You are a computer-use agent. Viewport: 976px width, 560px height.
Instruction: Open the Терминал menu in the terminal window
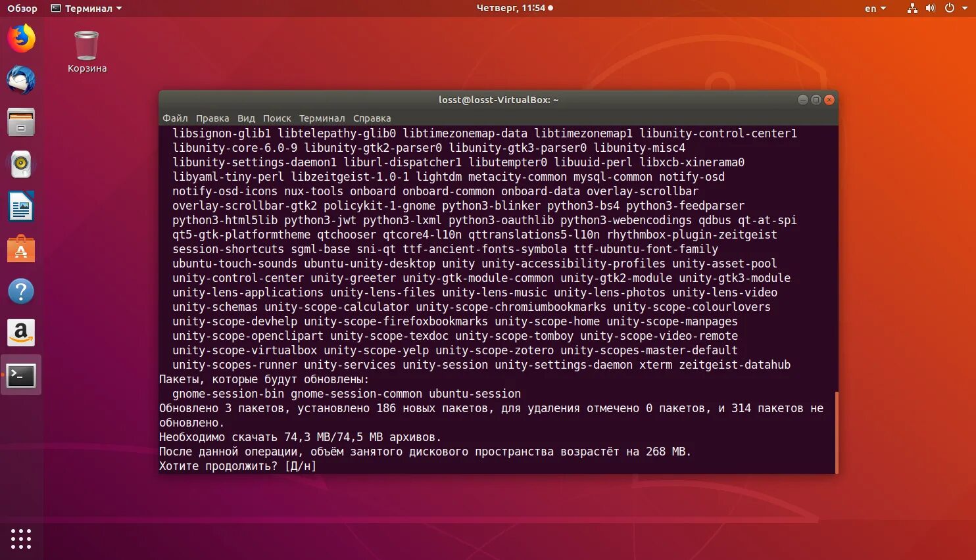(x=322, y=118)
